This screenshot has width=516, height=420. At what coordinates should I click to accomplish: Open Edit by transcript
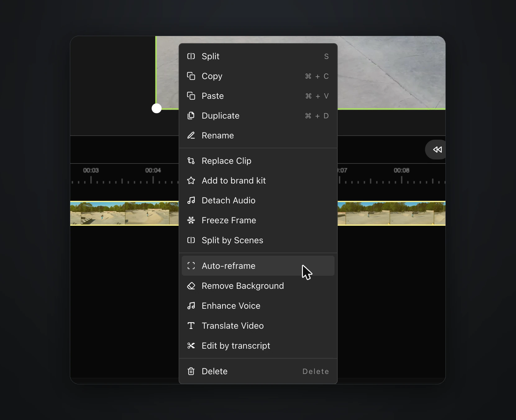[x=258, y=346]
